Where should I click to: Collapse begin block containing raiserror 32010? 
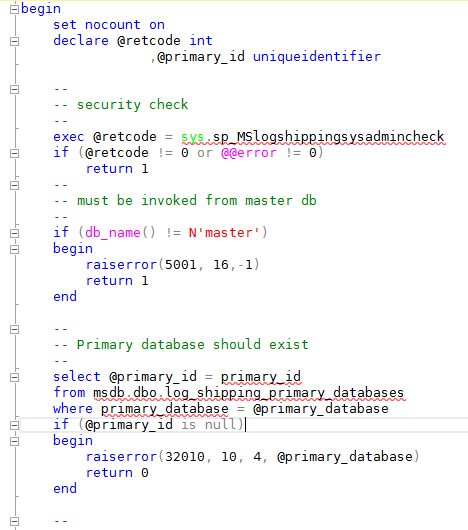click(14, 441)
